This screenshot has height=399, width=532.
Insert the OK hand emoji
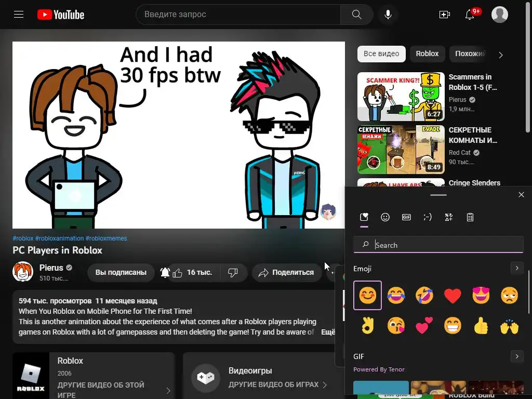click(367, 325)
